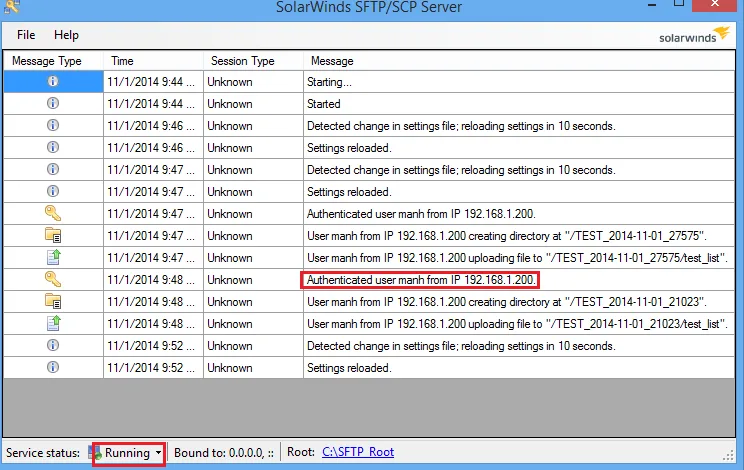Click the info icon in the Starting... row

point(53,81)
